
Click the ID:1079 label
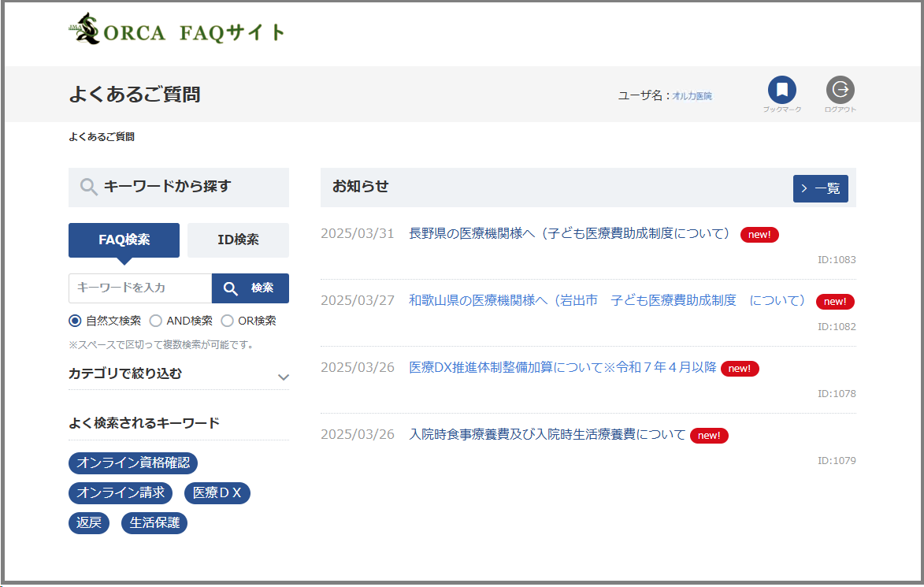tap(837, 461)
